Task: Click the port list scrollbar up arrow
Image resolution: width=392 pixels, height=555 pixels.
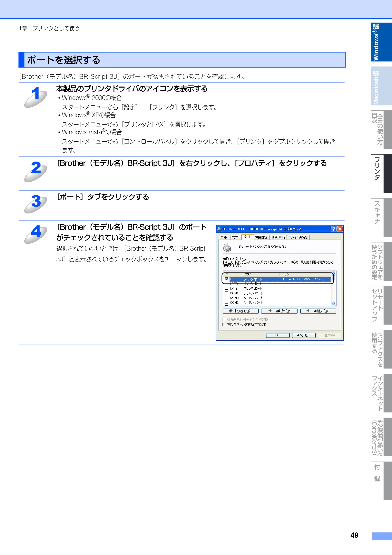Action: (x=334, y=273)
